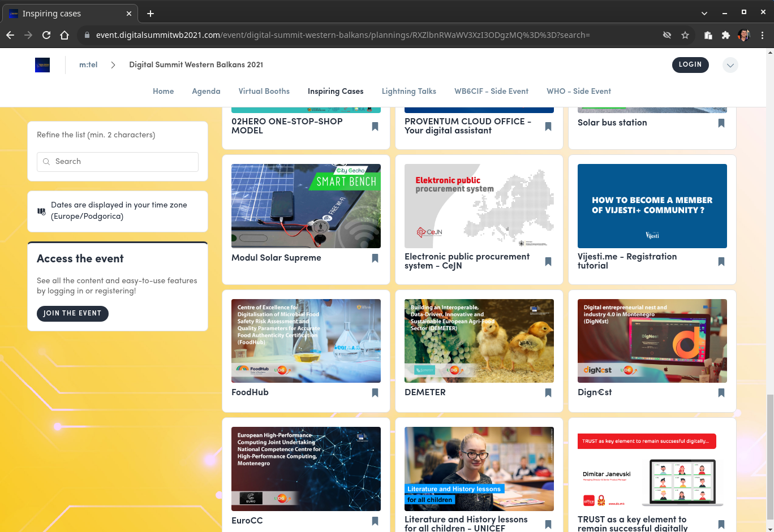Open the FoodHub case title
774x532 pixels.
pyautogui.click(x=250, y=392)
